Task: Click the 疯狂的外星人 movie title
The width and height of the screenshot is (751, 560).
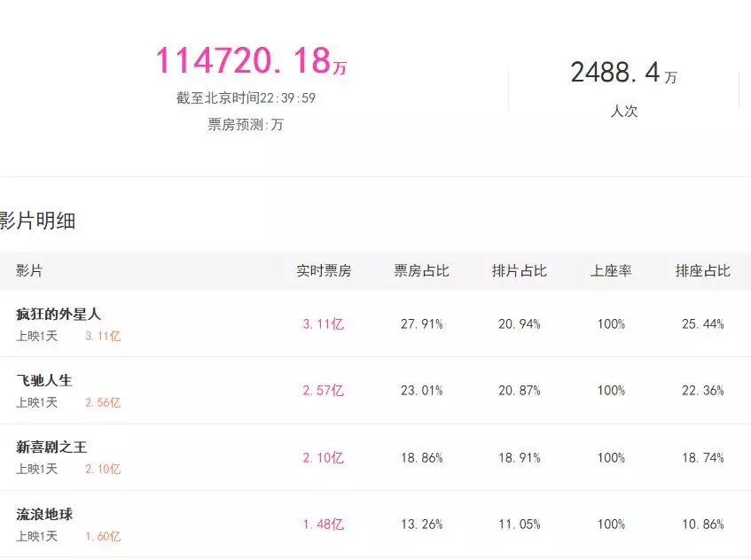Action: click(x=59, y=315)
